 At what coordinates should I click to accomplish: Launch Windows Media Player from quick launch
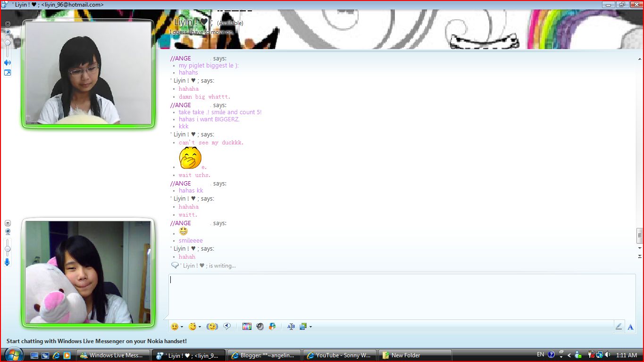tap(67, 355)
